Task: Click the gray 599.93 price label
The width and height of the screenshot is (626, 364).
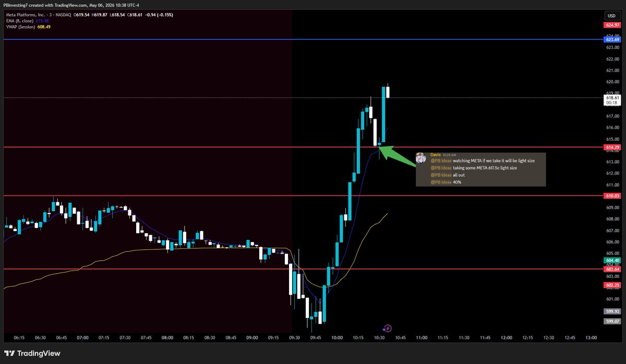Action: [x=612, y=311]
